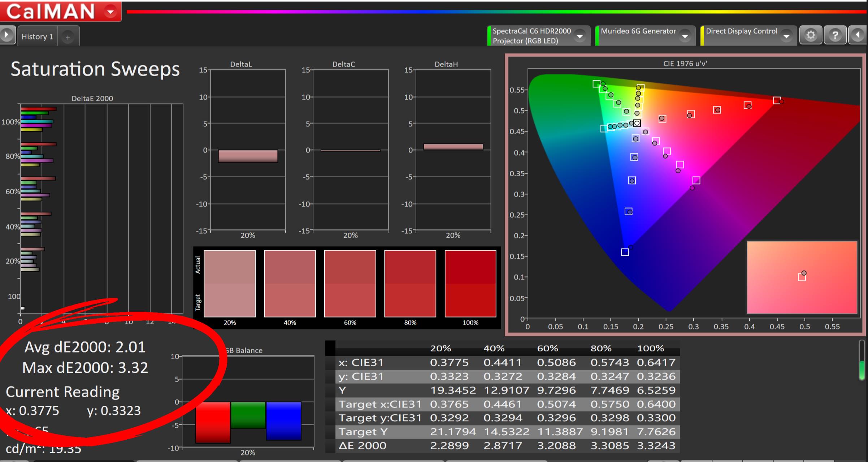The image size is (868, 462).
Task: Select the 20% red saturation swatch
Action: [x=230, y=284]
